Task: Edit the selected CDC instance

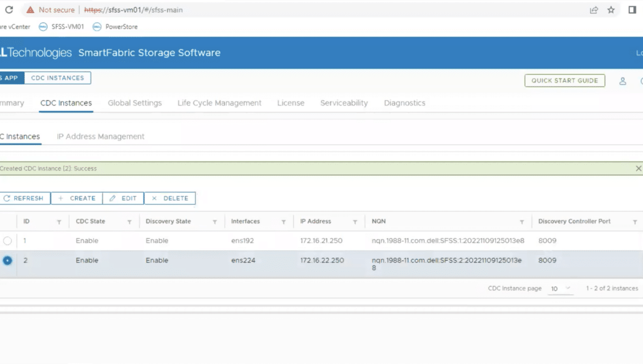Action: (x=123, y=198)
